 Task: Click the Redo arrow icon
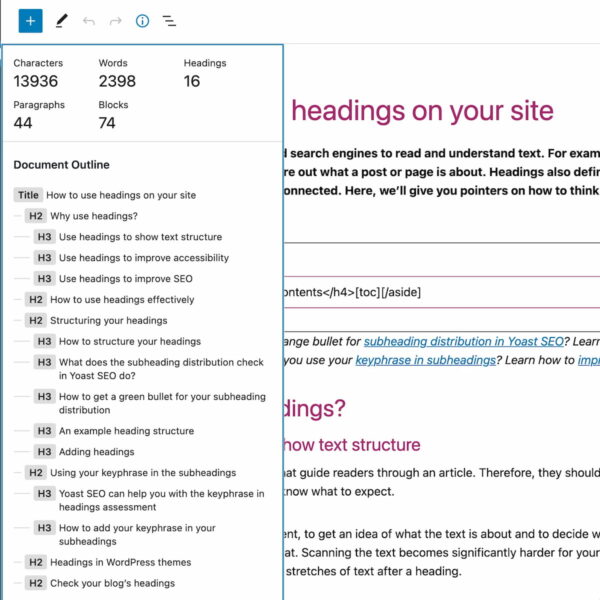click(x=116, y=21)
